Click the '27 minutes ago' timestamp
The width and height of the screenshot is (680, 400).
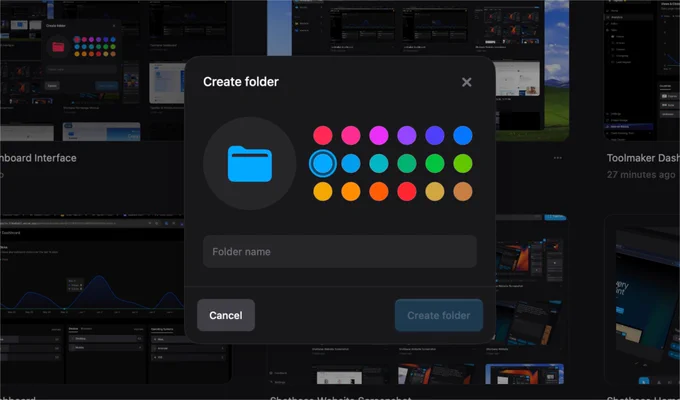click(x=641, y=175)
